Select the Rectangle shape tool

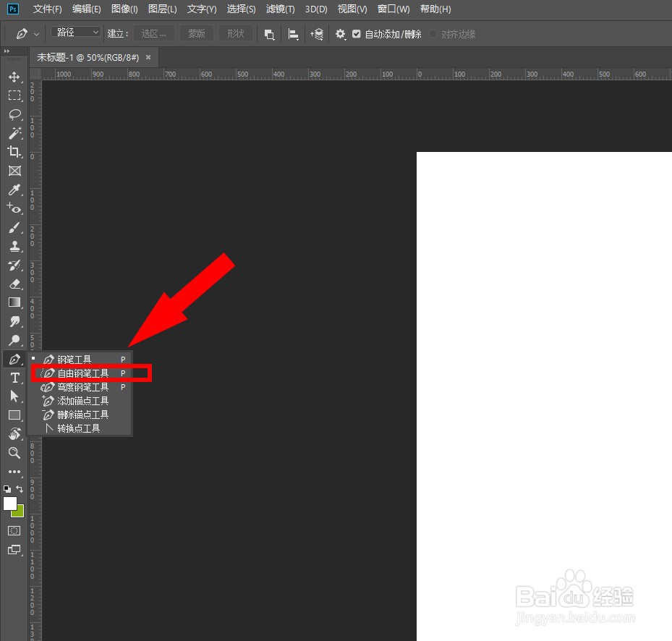[x=14, y=415]
